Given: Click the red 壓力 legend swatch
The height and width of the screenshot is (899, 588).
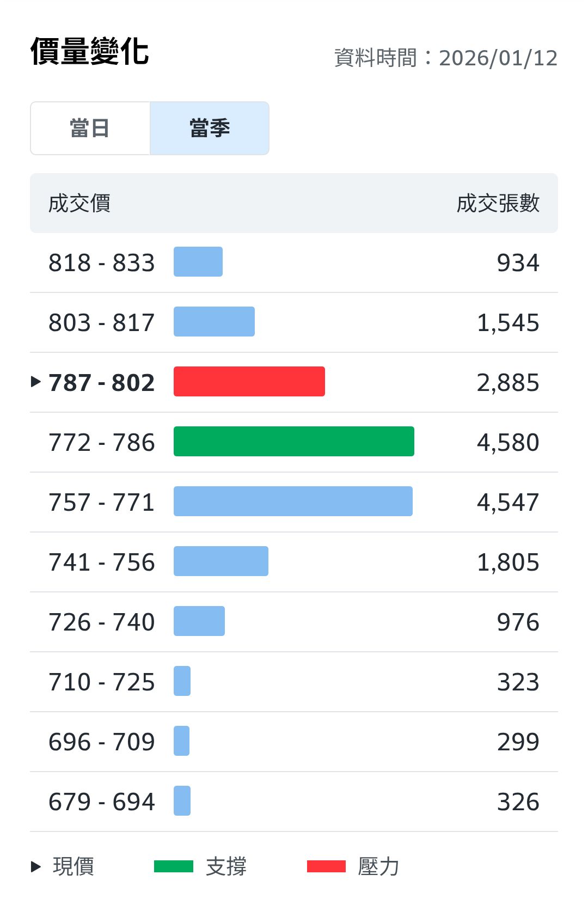Looking at the screenshot, I should (x=326, y=866).
